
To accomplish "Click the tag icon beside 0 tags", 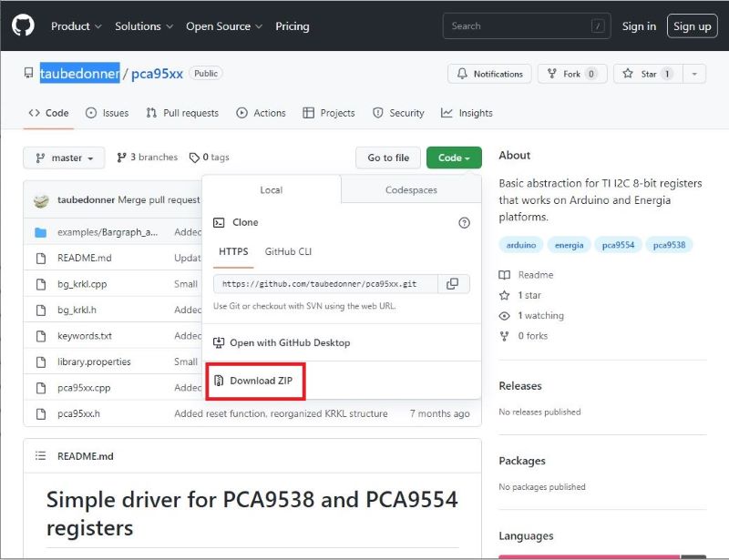I will pyautogui.click(x=194, y=158).
